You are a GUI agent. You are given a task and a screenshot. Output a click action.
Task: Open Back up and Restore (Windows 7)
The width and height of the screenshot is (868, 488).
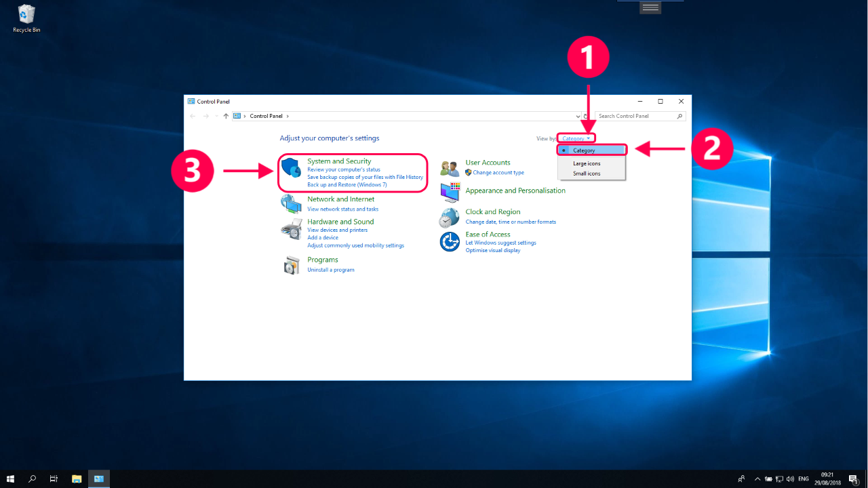(347, 184)
